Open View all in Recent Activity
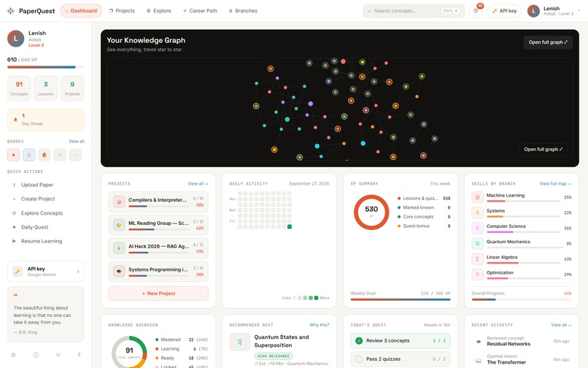Screen dimensions: 588x368 click(562, 325)
